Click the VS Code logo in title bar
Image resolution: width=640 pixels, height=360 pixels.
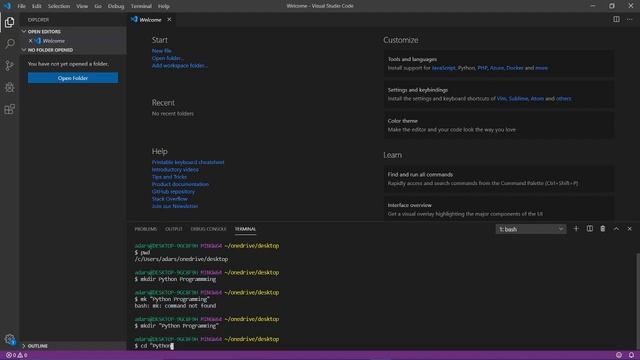pos(7,6)
